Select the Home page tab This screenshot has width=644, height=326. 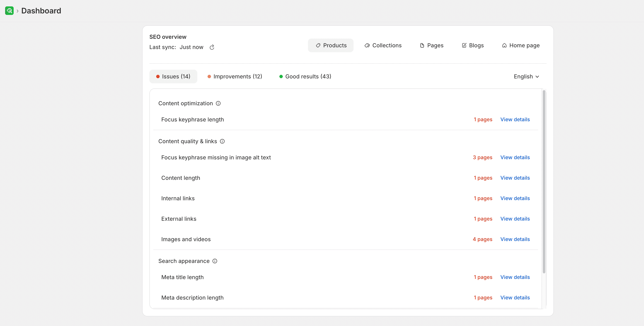click(521, 46)
